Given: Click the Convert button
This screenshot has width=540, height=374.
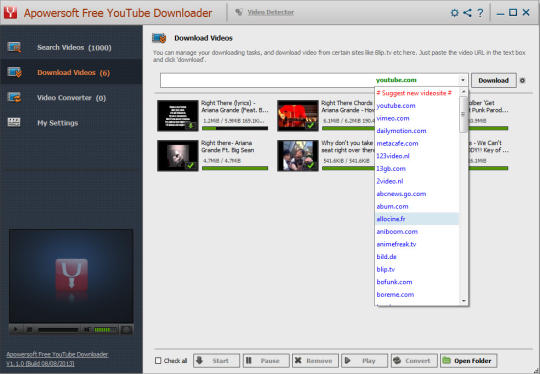Looking at the screenshot, I should click(x=414, y=361).
